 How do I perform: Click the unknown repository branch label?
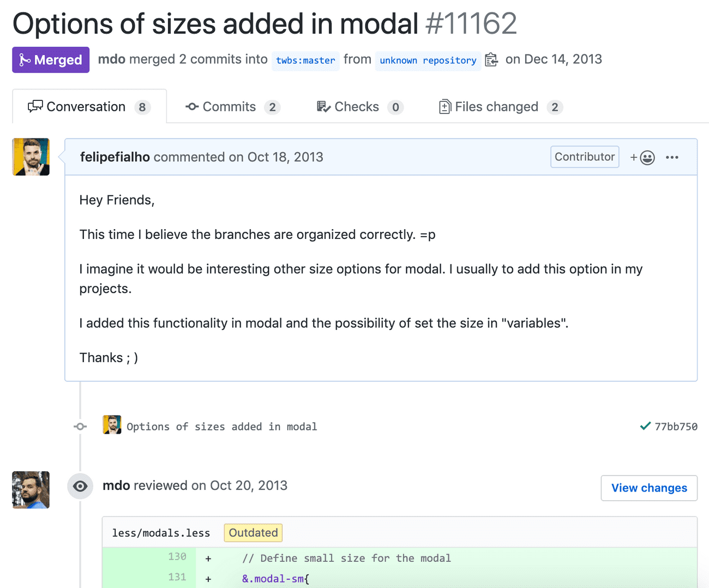(x=428, y=61)
